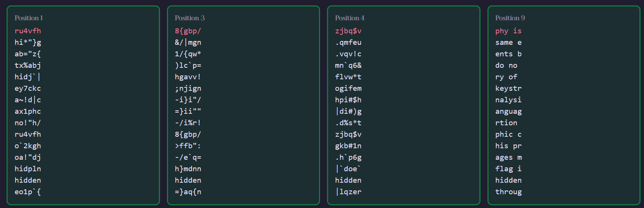Select the red highlighted '8{gbp/' entry
This screenshot has height=208, width=644.
coord(188,31)
